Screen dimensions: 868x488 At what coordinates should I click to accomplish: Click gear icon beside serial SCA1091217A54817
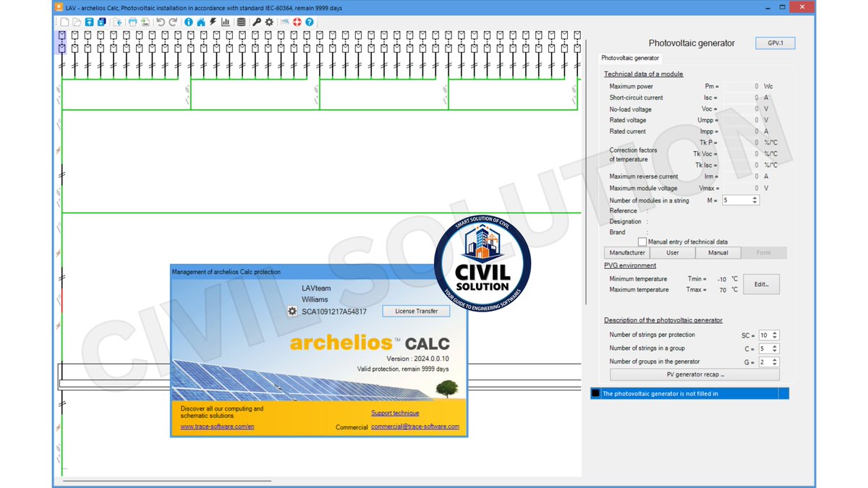292,312
